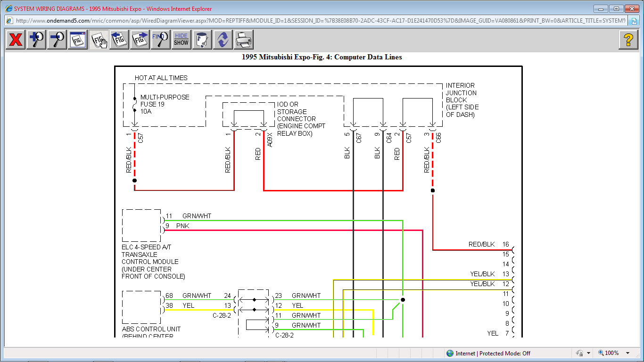This screenshot has width=644, height=362.
Task: Open help with the question mark icon
Action: [x=628, y=40]
